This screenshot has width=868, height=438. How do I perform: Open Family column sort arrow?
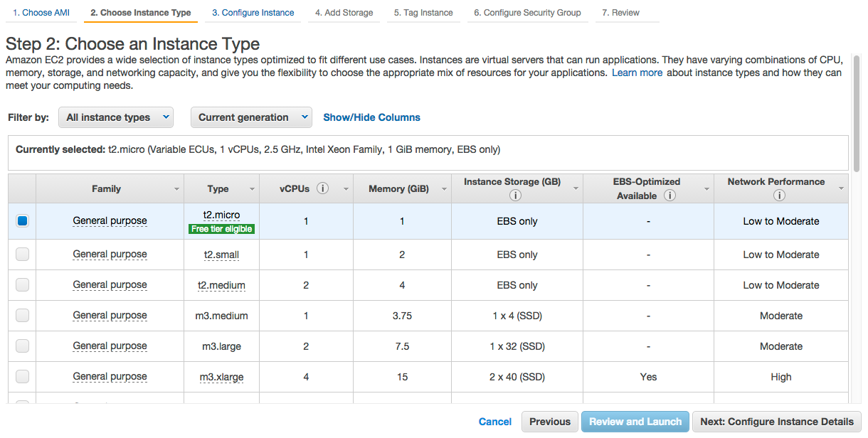click(x=176, y=189)
